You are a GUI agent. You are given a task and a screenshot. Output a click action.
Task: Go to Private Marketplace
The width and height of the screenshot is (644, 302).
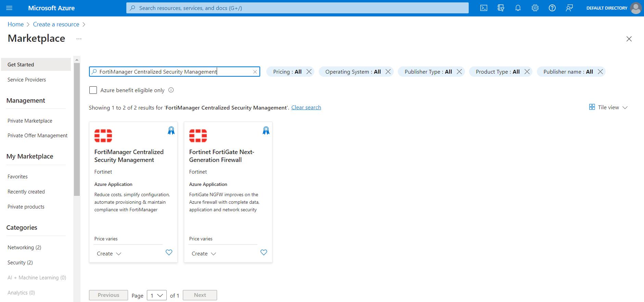point(30,121)
